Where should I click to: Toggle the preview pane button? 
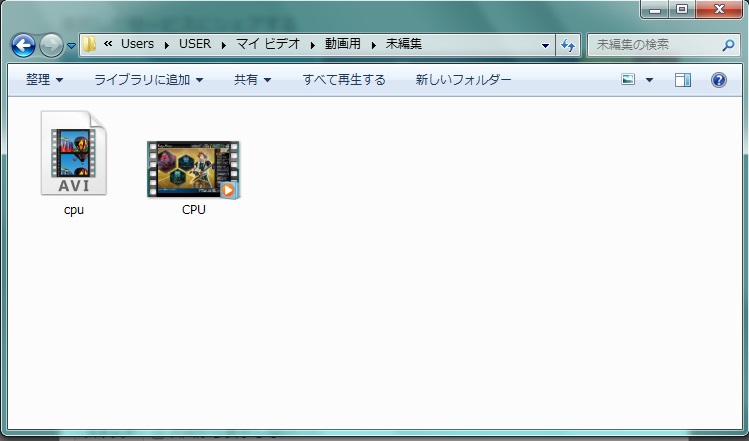coord(683,80)
